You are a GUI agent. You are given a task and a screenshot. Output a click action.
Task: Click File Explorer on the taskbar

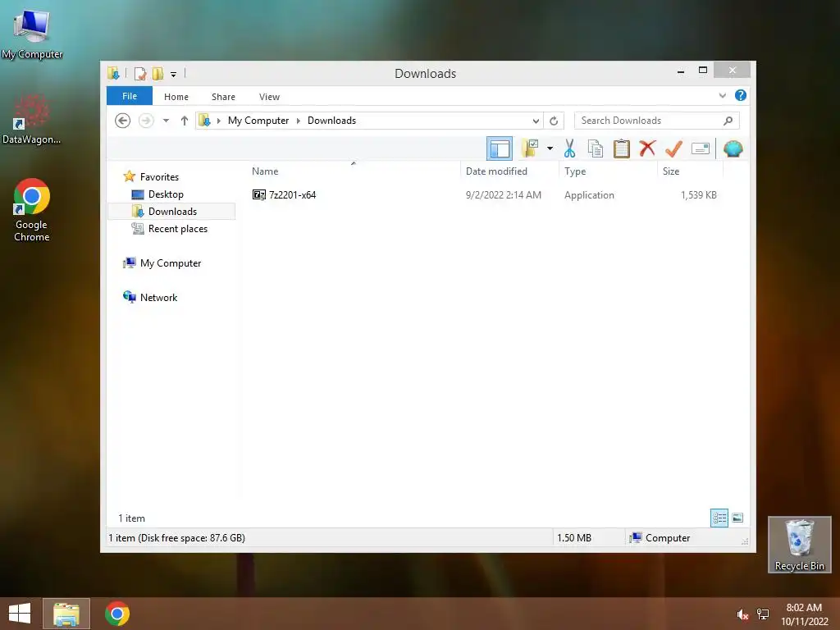(66, 614)
